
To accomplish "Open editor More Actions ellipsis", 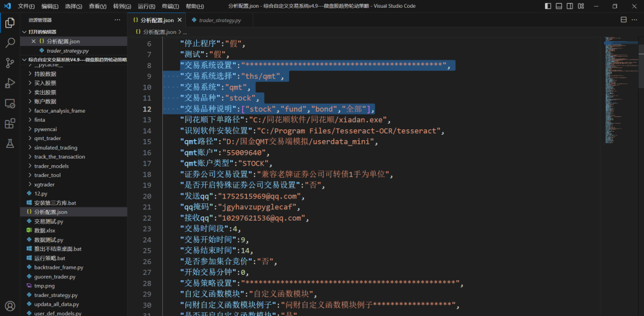I will pos(634,20).
